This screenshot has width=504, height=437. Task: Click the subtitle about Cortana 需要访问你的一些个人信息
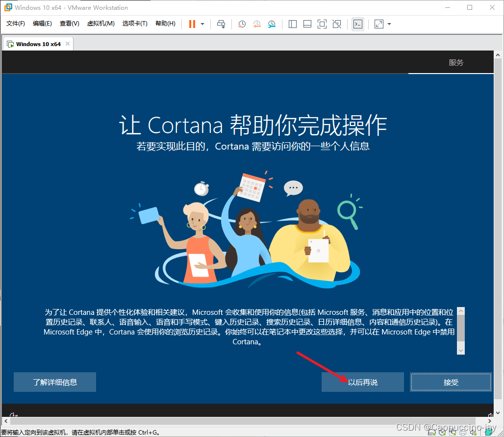tap(253, 146)
